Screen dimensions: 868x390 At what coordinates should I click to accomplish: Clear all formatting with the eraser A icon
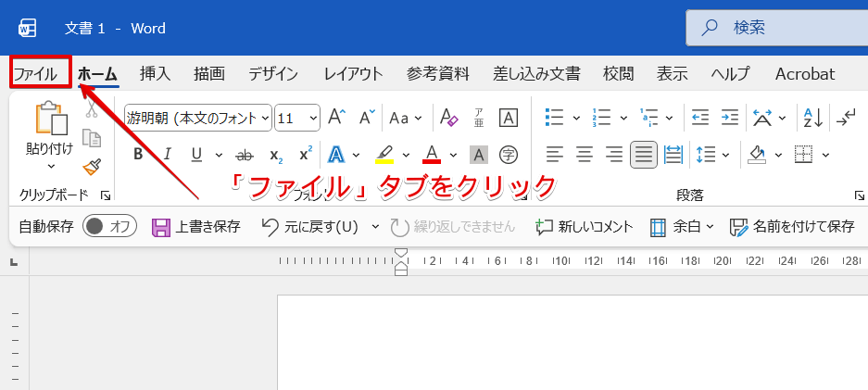click(x=449, y=118)
